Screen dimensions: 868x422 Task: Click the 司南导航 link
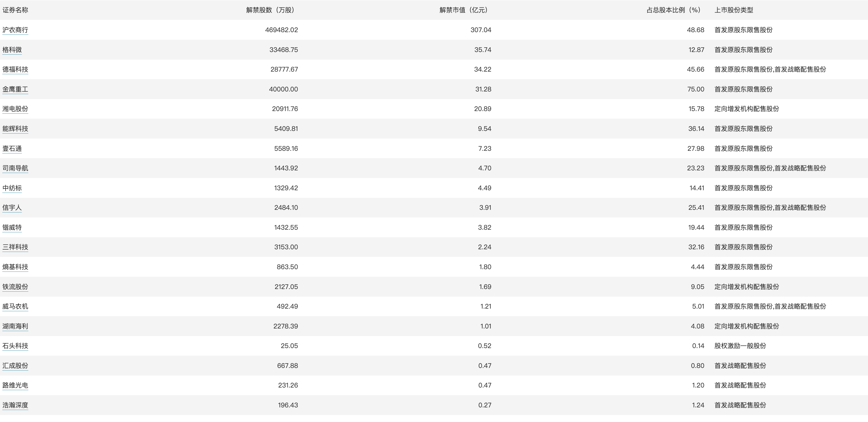[x=15, y=168]
